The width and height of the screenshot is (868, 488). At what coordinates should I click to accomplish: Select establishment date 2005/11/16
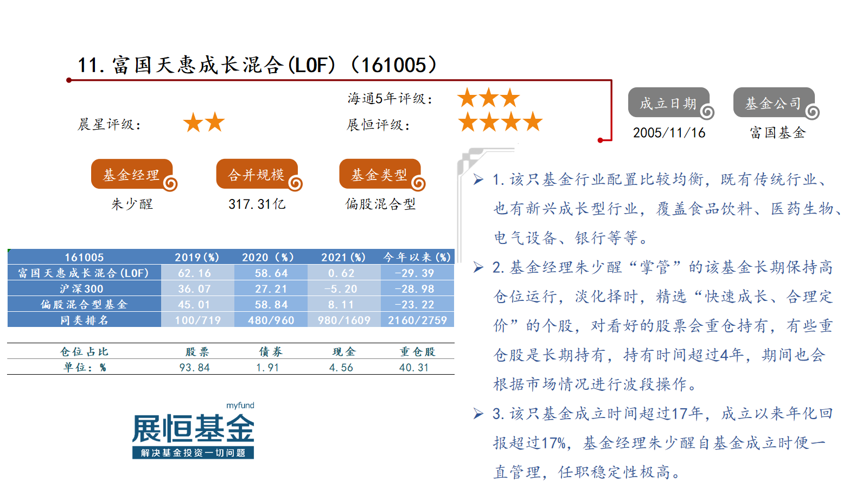coord(669,133)
